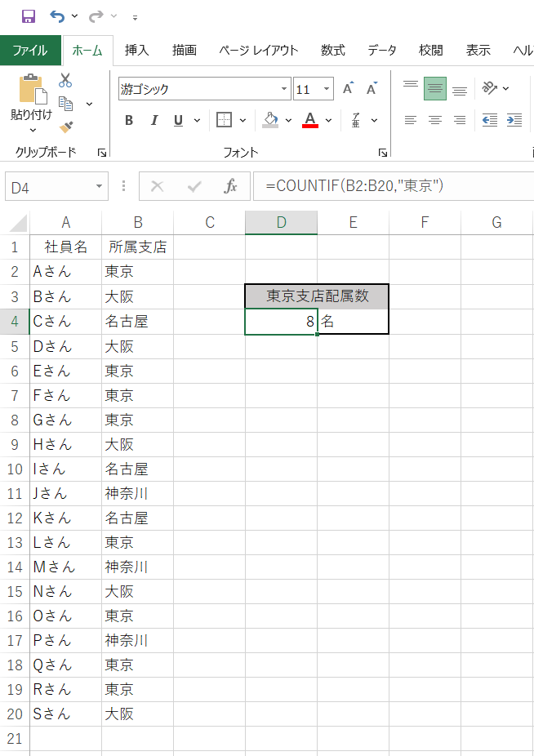
Task: Click the Undo arrow icon
Action: [57, 16]
